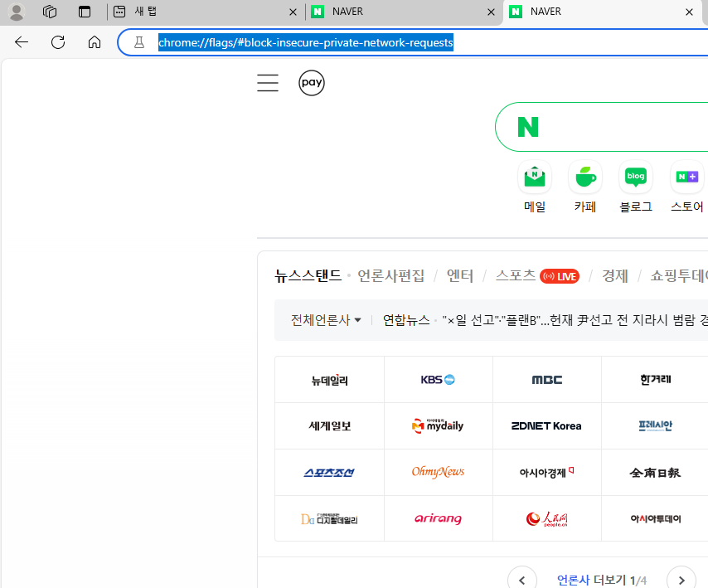The height and width of the screenshot is (588, 708).
Task: Open the OhmyNews publisher logo
Action: coord(438,473)
